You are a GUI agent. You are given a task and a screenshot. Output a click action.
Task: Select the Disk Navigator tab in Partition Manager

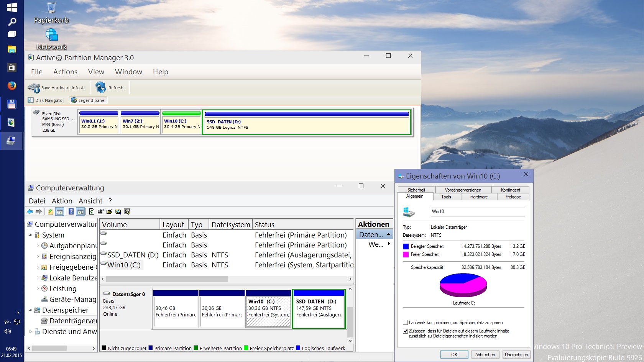pos(46,100)
